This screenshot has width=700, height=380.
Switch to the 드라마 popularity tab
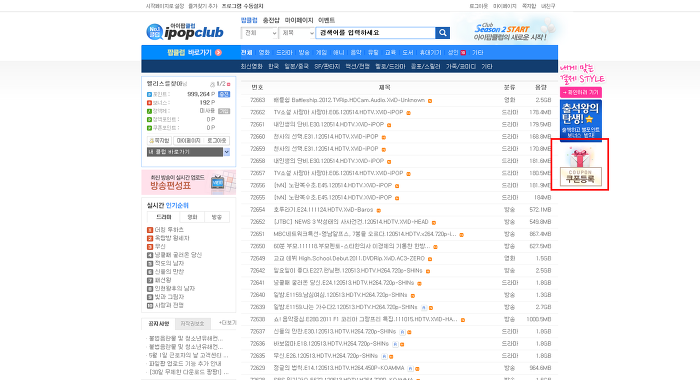coord(163,217)
